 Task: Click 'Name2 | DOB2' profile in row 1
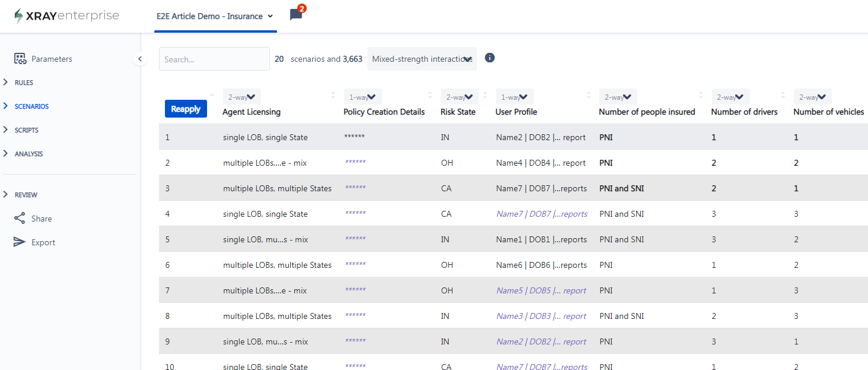541,137
